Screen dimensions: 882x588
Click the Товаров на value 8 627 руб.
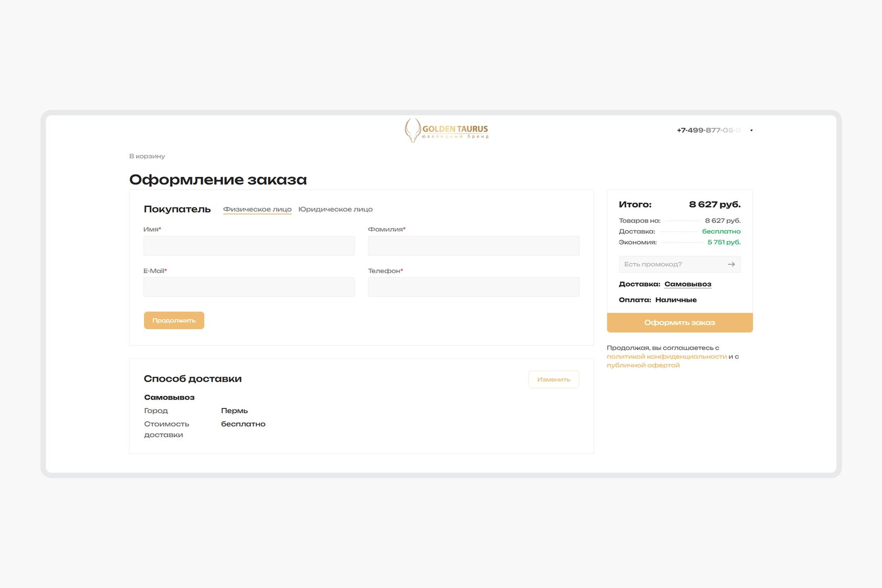(x=722, y=220)
